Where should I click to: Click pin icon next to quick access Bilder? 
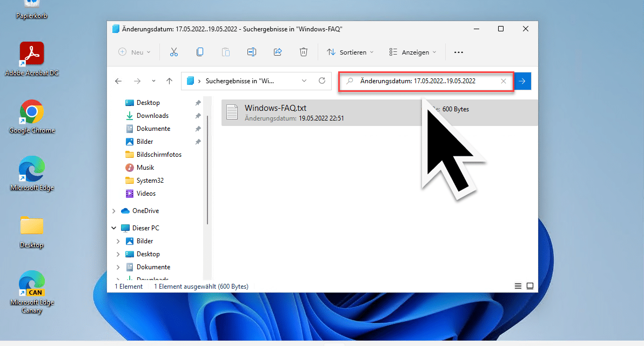pos(198,142)
